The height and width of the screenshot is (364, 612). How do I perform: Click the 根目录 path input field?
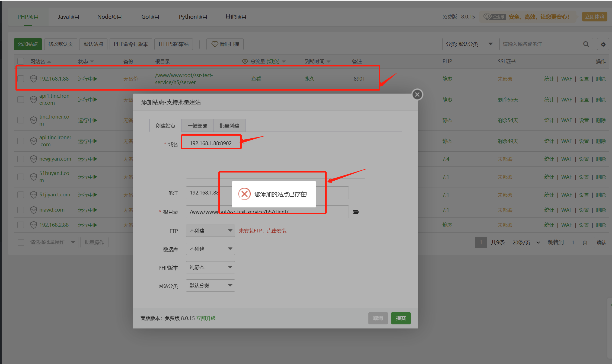(267, 212)
